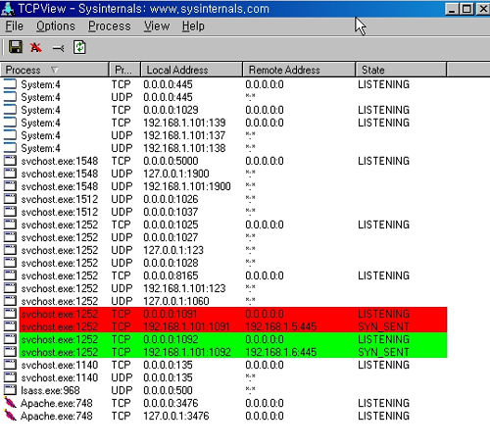
Task: Open the View menu
Action: point(157,26)
